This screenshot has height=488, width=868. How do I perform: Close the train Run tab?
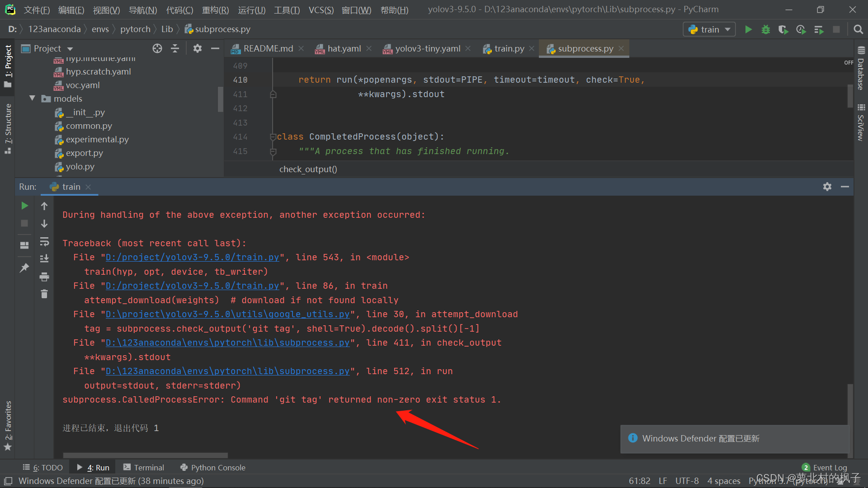tap(88, 187)
